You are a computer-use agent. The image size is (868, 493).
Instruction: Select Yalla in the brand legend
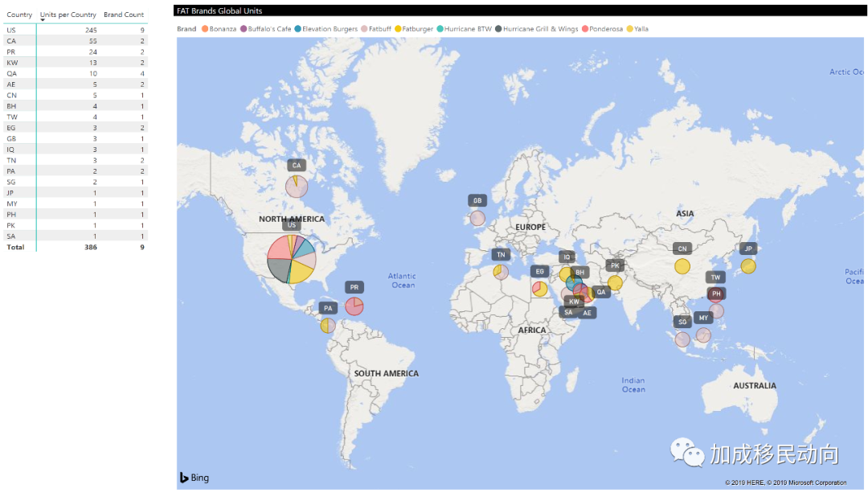pyautogui.click(x=637, y=29)
